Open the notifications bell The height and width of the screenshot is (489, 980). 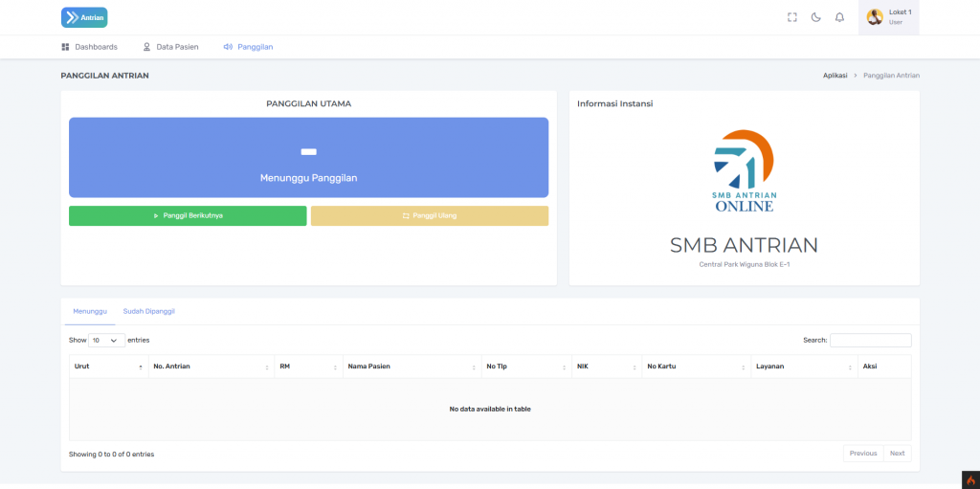(x=839, y=17)
